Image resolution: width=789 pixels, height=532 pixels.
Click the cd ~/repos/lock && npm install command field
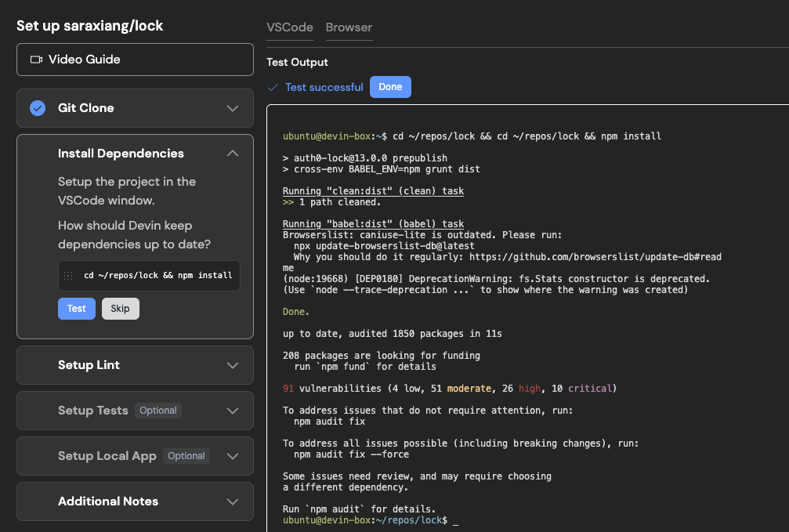pos(149,275)
